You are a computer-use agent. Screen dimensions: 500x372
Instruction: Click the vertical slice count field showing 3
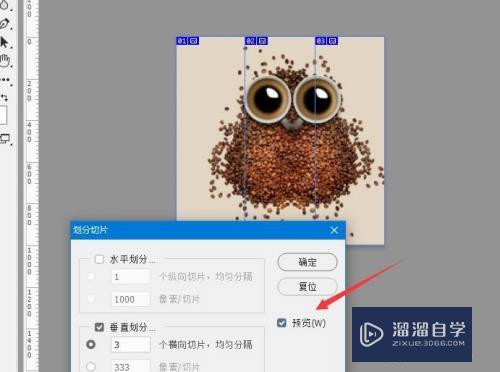(131, 345)
